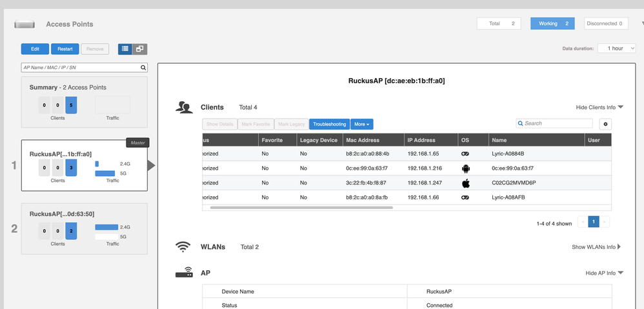Open the Data duration dropdown
The width and height of the screenshot is (644, 309).
[x=616, y=48]
